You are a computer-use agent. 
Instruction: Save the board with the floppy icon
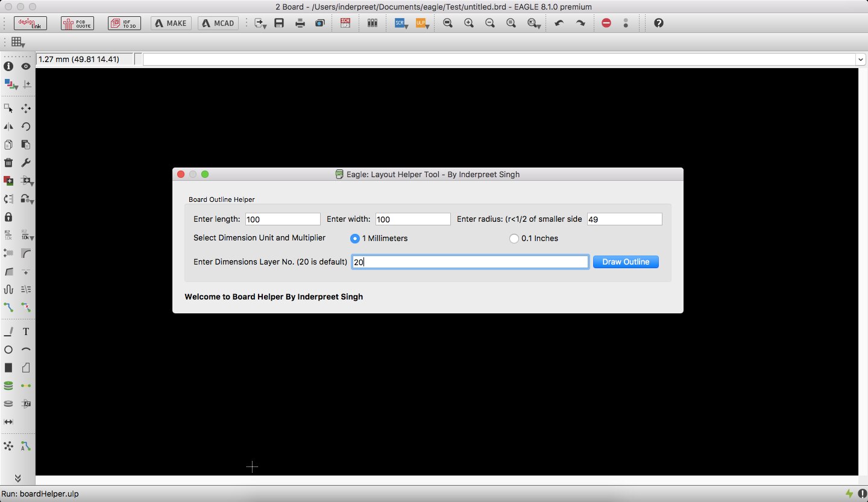click(x=279, y=23)
